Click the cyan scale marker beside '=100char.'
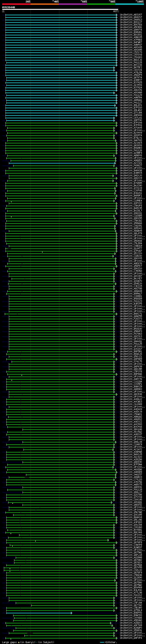The image size is (146, 644). (x=102, y=642)
